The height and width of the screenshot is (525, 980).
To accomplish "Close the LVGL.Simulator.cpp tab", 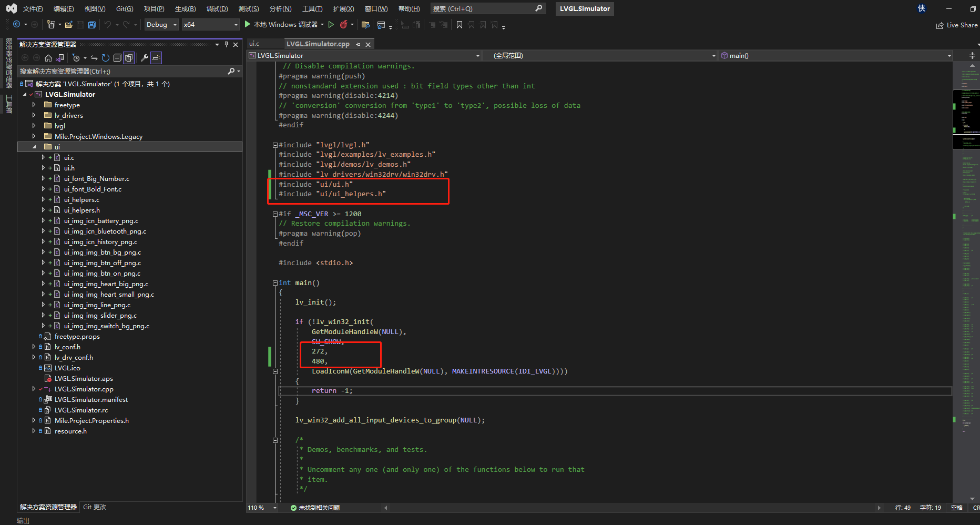I will [368, 44].
